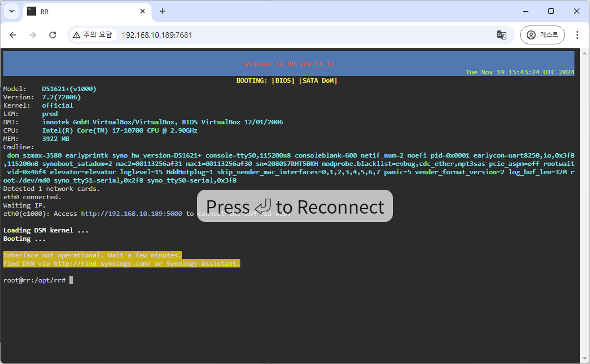Click the dom_szmax=3580 cmdline text

[x=34, y=155]
